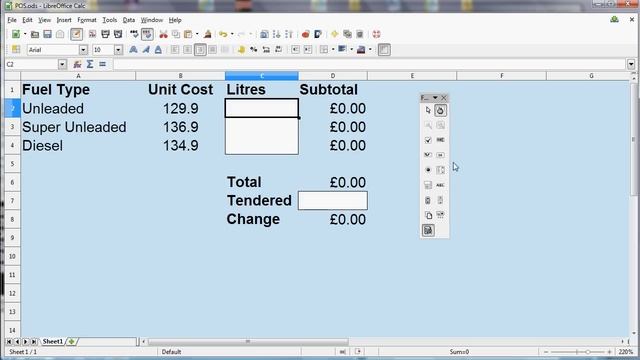Toggle bold formatting

point(133,50)
